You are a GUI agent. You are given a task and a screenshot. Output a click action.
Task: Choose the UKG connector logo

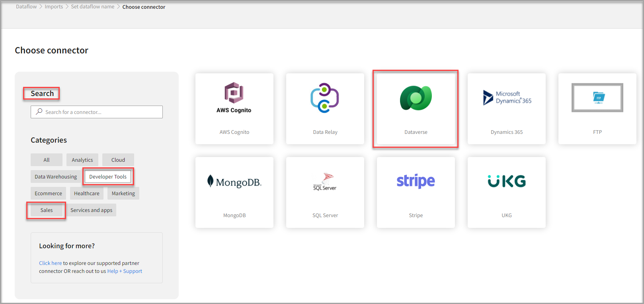pos(507,181)
